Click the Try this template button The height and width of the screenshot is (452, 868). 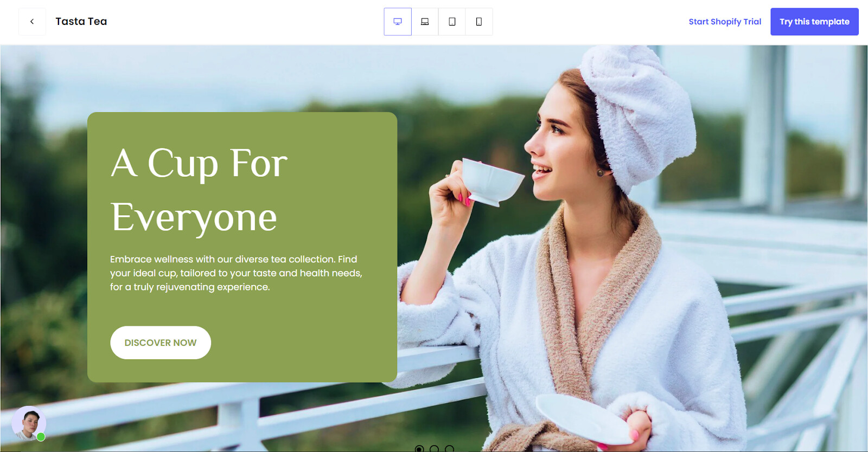(x=814, y=22)
